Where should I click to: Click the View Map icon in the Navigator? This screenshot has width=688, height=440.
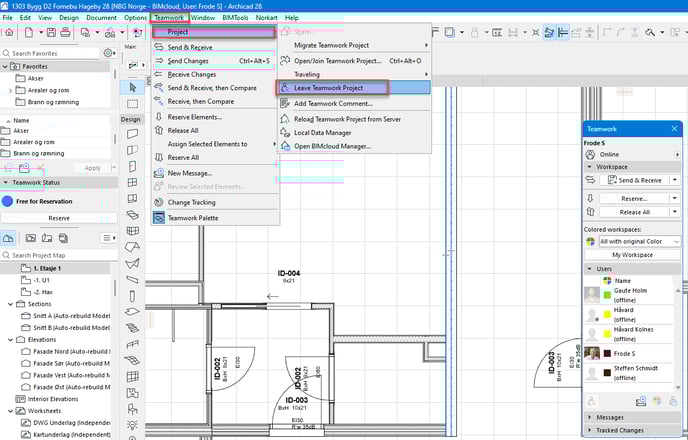31,238
